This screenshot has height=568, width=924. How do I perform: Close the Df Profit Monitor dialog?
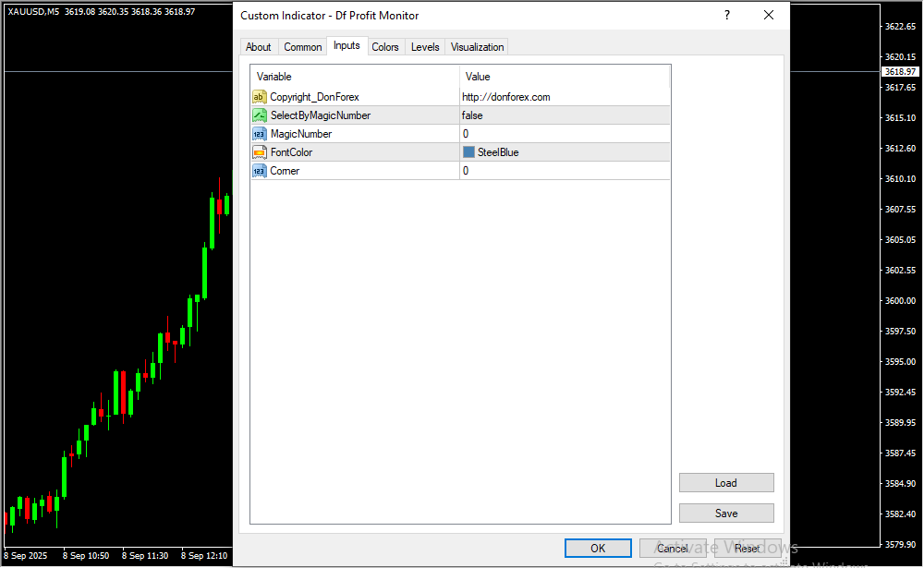coord(768,16)
